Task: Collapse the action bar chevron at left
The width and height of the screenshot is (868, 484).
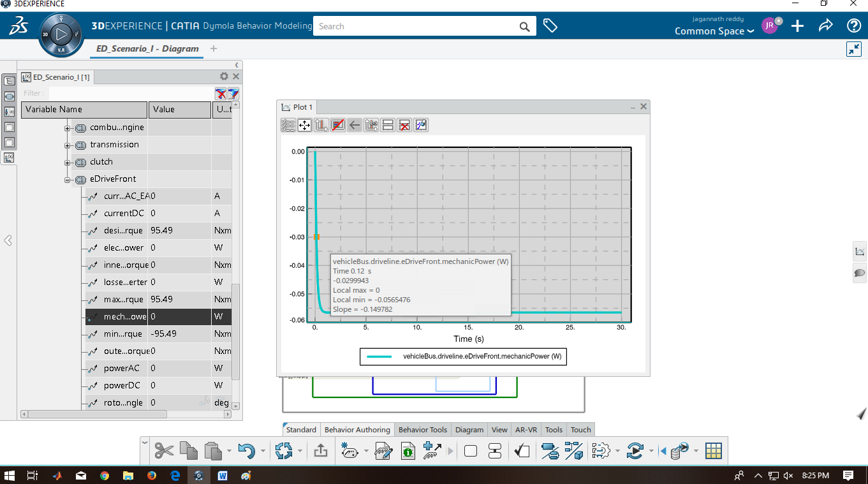Action: point(145,443)
